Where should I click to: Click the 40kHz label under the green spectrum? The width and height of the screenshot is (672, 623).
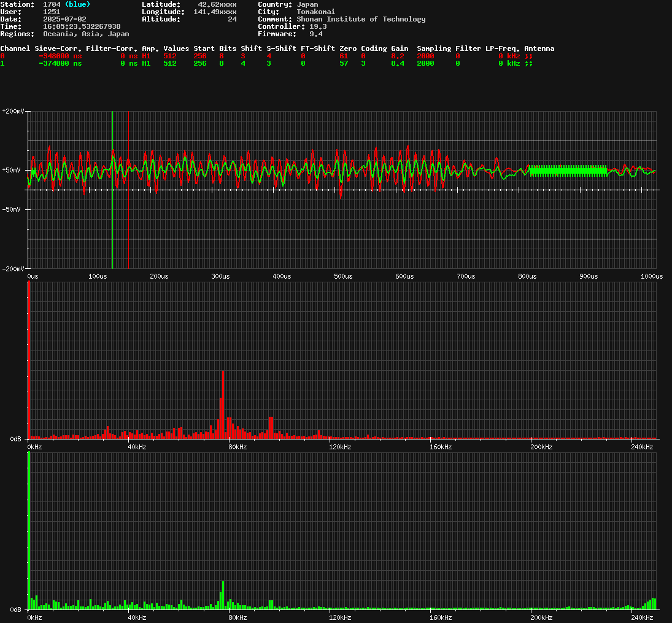point(137,618)
